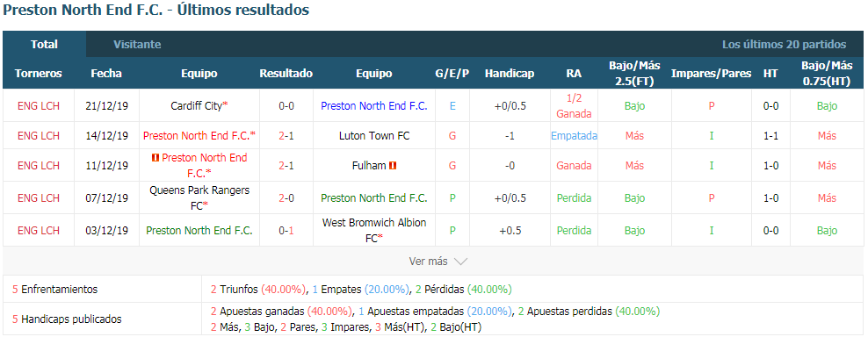868x337 pixels.
Task: Click the Handicap column header
Action: 510,74
